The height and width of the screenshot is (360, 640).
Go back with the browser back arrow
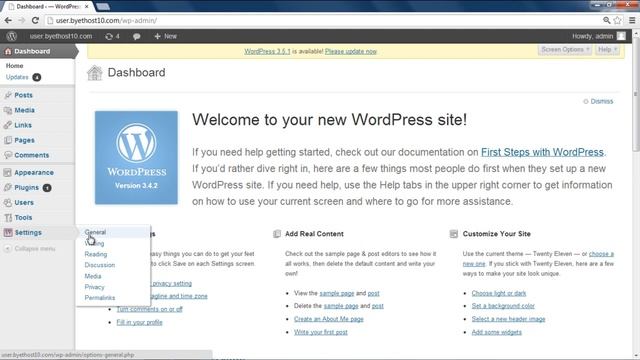pyautogui.click(x=8, y=20)
